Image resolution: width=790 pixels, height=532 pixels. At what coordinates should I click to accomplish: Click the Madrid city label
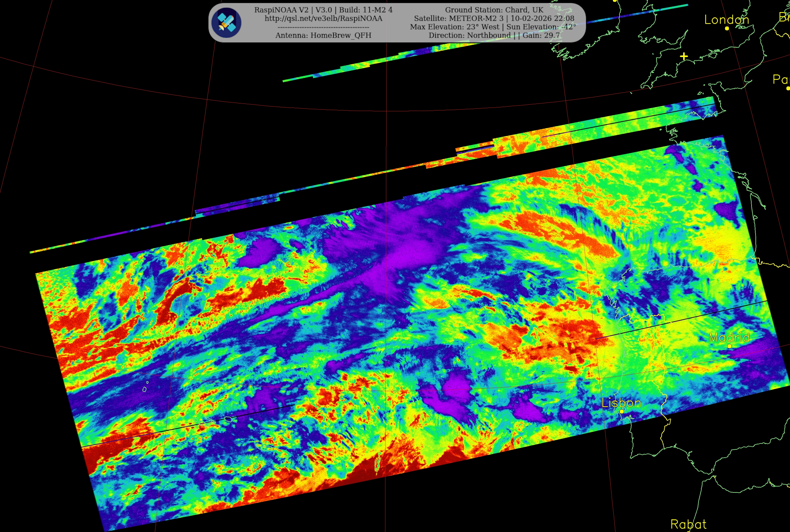click(x=729, y=337)
